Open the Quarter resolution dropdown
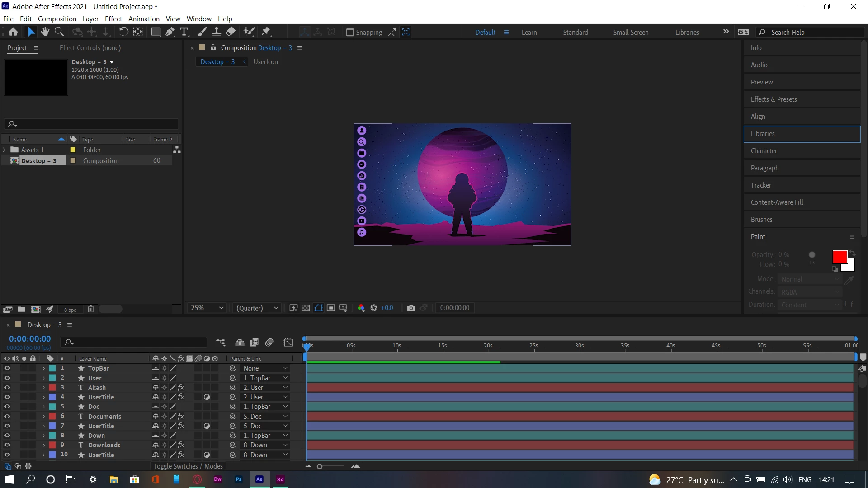 click(257, 308)
